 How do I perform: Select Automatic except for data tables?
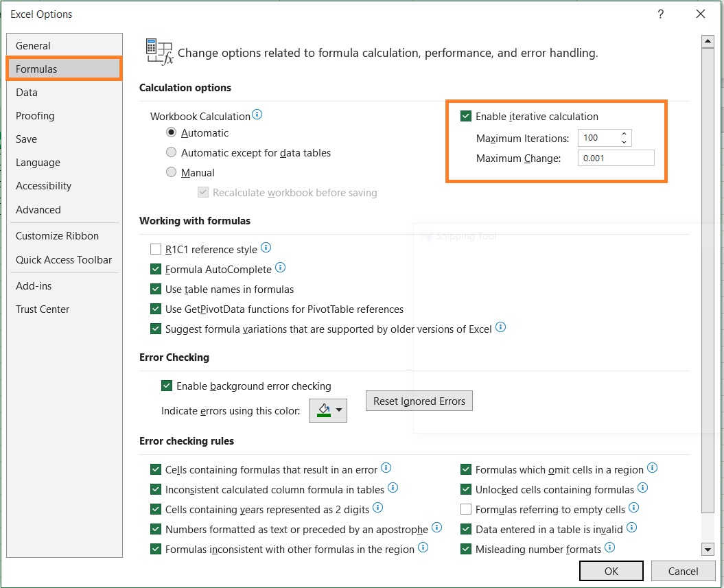(x=172, y=152)
